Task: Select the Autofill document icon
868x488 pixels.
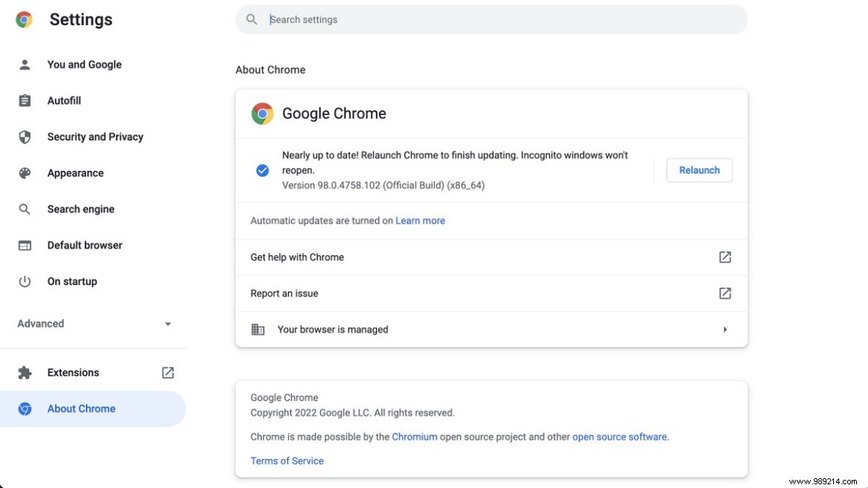Action: coord(24,100)
